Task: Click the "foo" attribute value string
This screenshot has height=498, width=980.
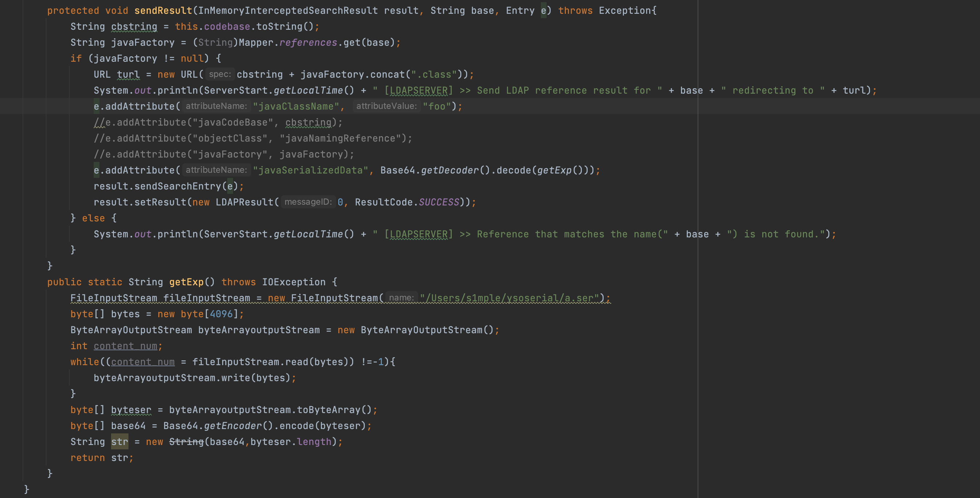Action: [x=437, y=106]
